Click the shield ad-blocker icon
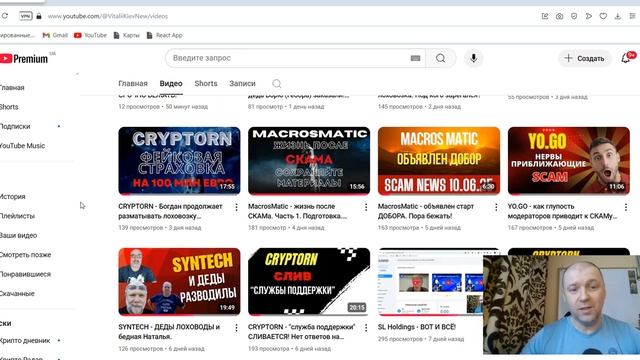The height and width of the screenshot is (360, 640). [574, 16]
